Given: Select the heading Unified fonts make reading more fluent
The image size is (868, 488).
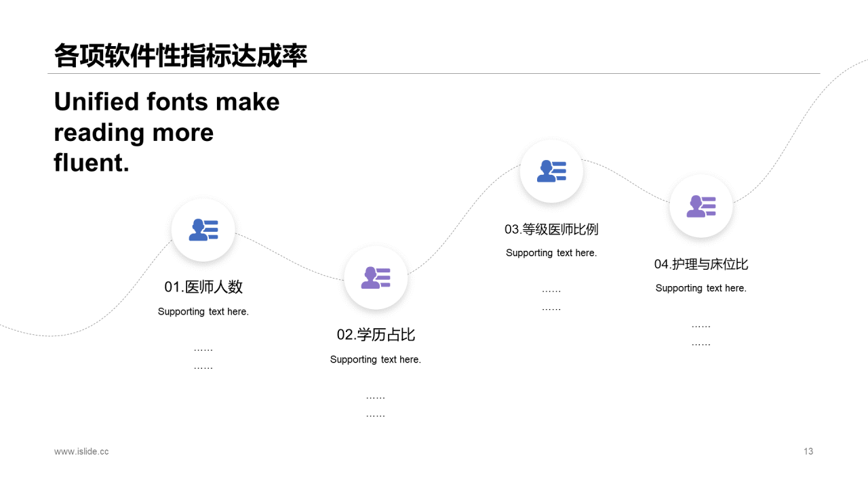Looking at the screenshot, I should pyautogui.click(x=167, y=131).
